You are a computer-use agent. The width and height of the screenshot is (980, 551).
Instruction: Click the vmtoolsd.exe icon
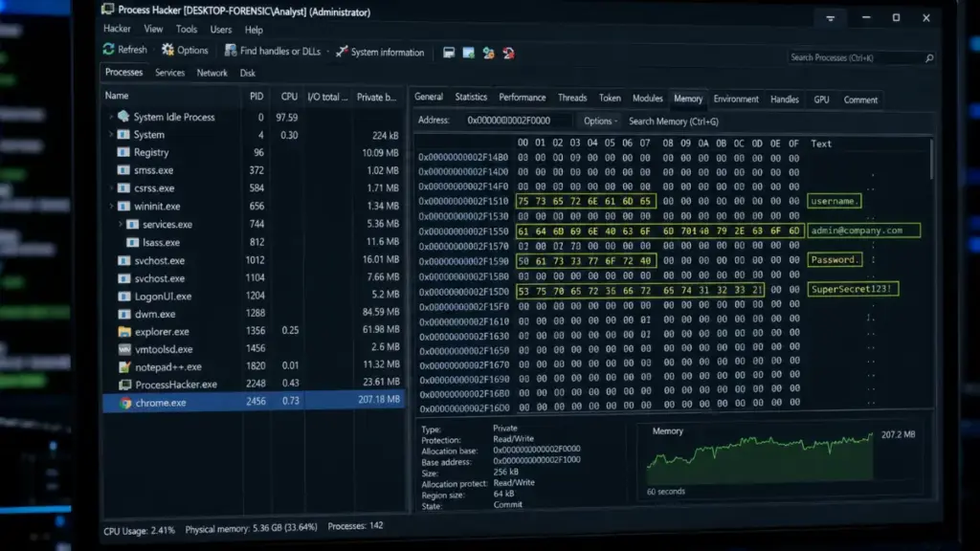pos(124,349)
